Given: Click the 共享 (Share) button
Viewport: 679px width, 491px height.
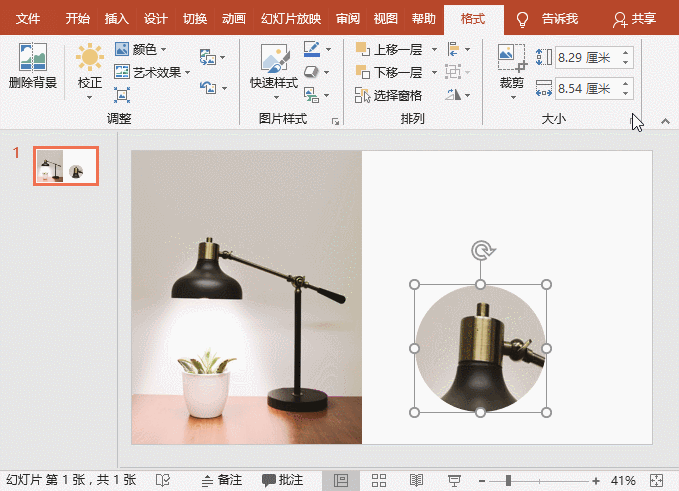Looking at the screenshot, I should click(x=636, y=19).
